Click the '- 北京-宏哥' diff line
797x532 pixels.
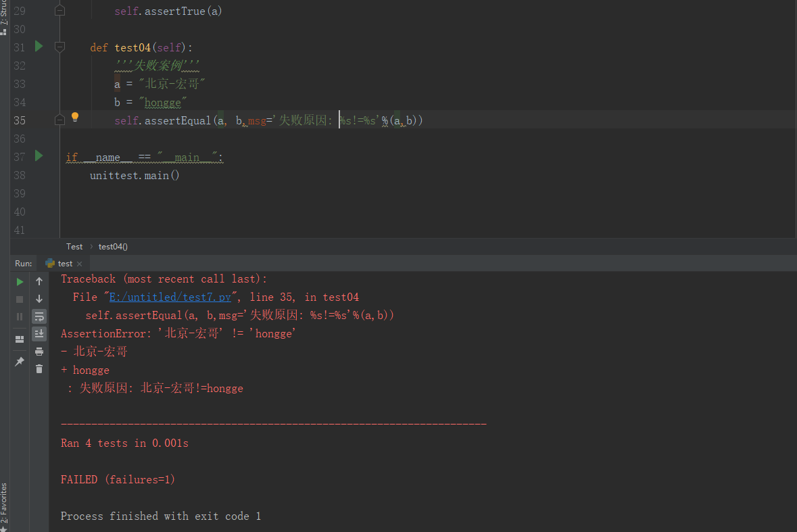[x=94, y=352]
